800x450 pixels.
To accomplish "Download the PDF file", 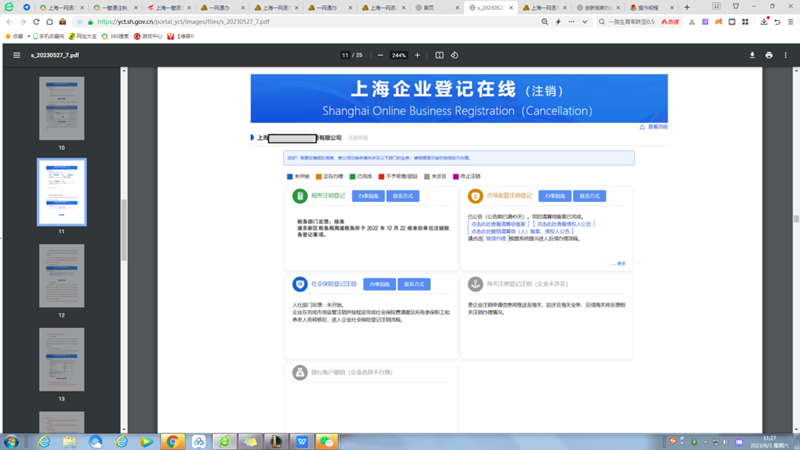I will 752,56.
